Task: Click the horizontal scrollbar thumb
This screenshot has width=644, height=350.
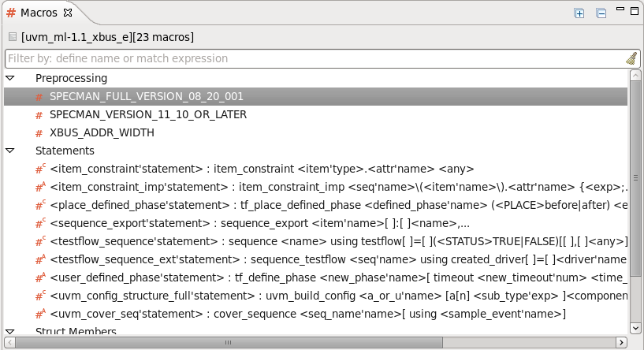Action: tap(225, 343)
